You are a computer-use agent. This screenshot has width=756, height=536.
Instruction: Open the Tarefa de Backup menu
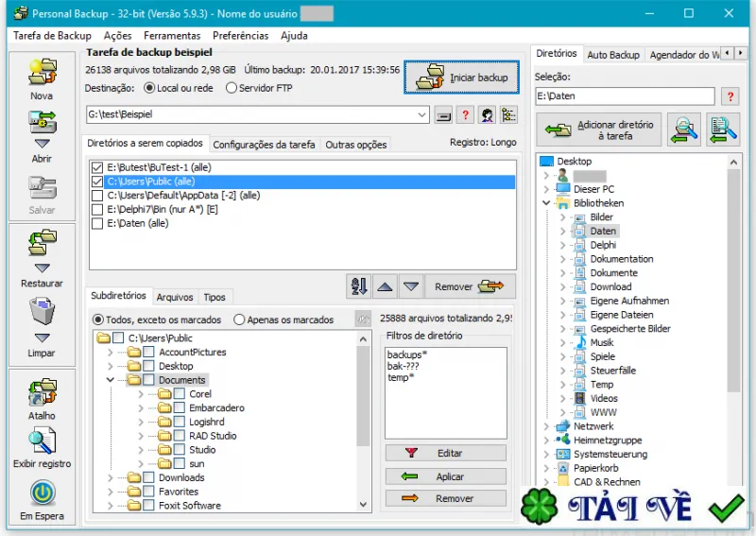point(52,36)
